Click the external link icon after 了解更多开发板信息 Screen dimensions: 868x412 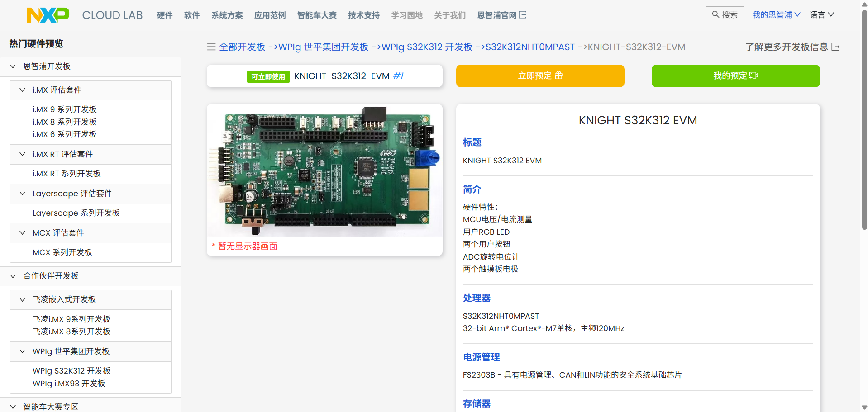[x=836, y=47]
